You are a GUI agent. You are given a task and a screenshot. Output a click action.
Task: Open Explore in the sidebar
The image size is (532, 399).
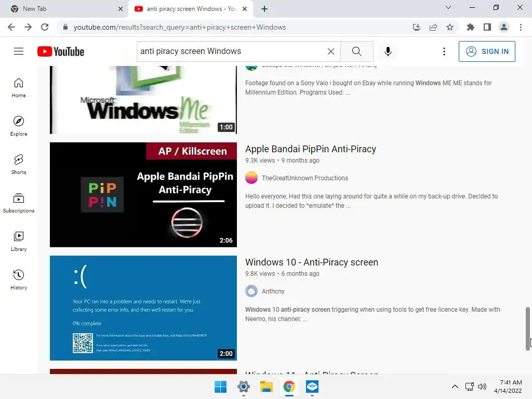coord(19,126)
